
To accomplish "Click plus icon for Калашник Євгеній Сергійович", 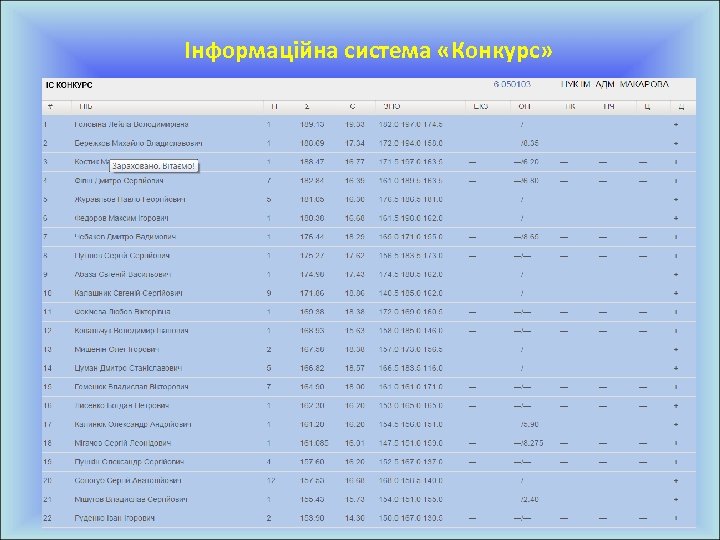I will [x=676, y=293].
